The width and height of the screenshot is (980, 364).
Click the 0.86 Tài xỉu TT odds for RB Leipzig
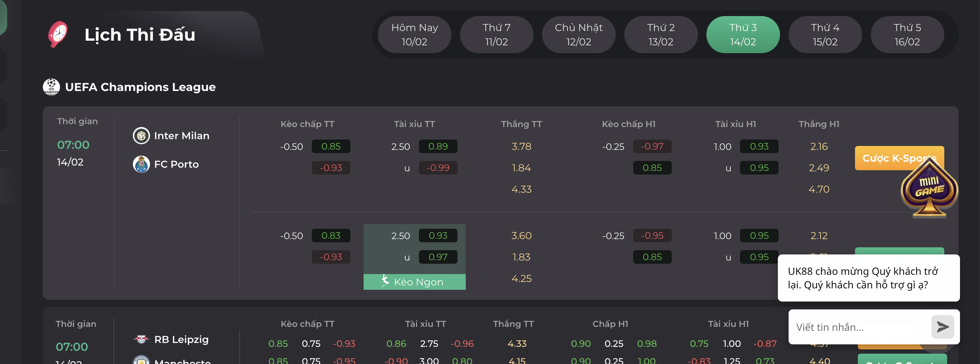(396, 344)
